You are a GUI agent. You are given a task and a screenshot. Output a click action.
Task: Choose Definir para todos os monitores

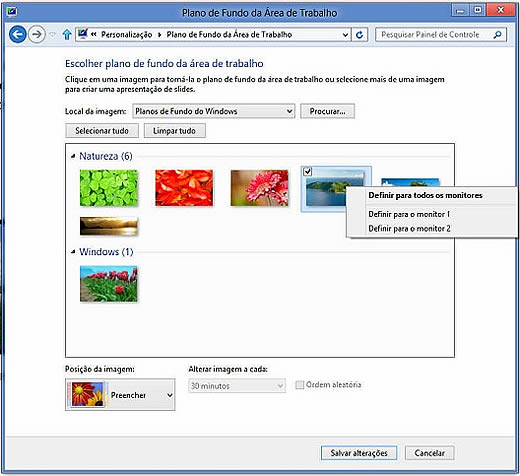tap(425, 195)
